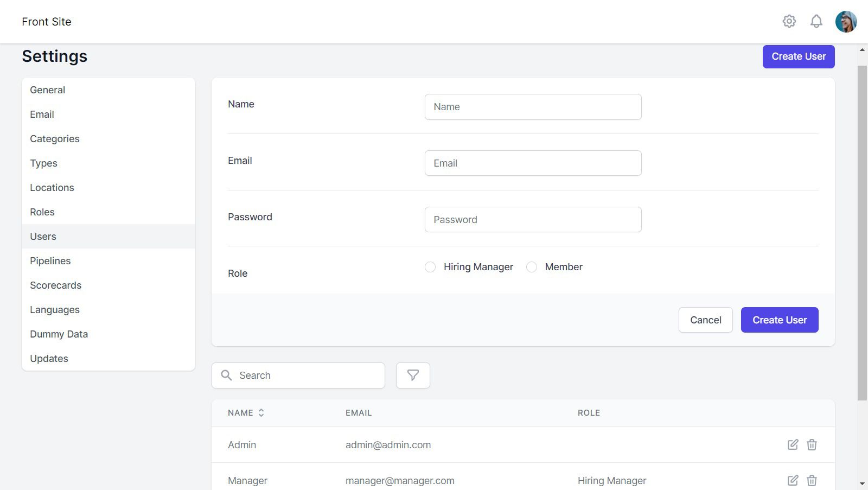This screenshot has width=868, height=490.
Task: Open the Pipelines settings section
Action: (50, 261)
